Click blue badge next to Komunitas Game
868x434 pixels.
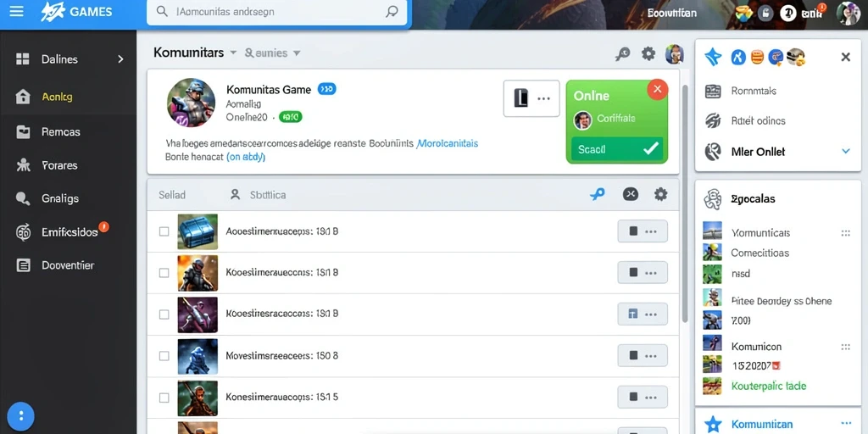[x=326, y=88]
